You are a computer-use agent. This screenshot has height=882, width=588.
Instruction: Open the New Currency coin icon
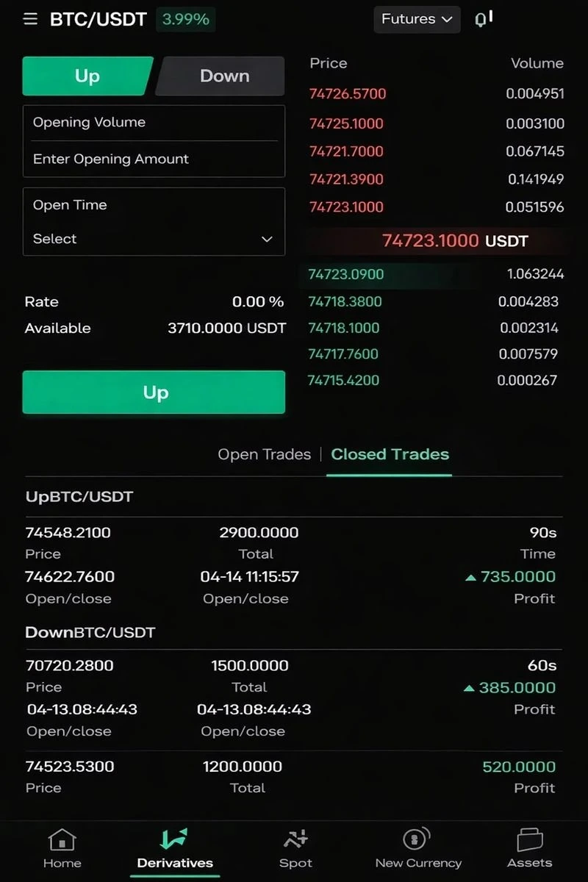point(417,839)
